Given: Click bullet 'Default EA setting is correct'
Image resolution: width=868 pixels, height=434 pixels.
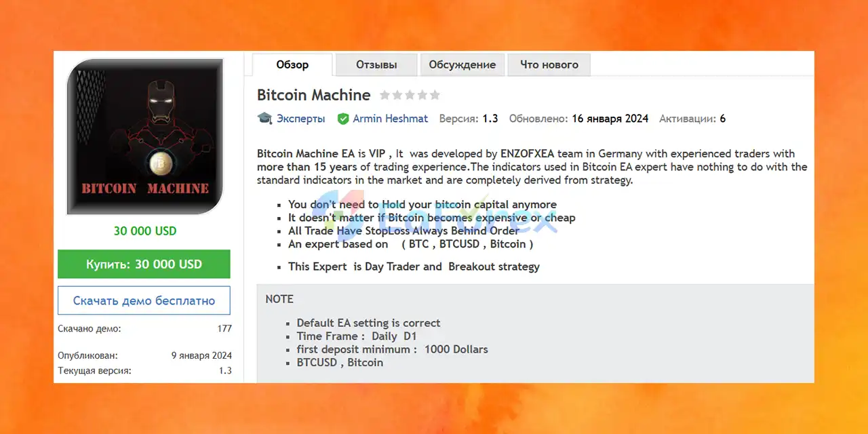Looking at the screenshot, I should 368,323.
